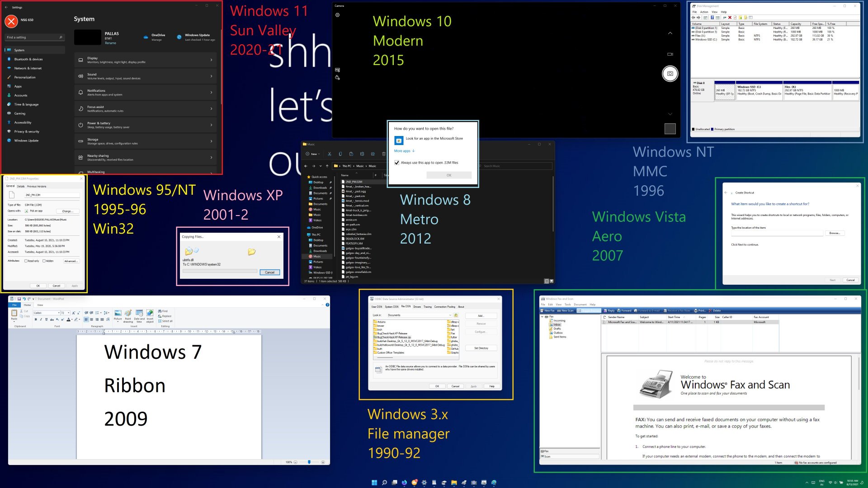Check the Read-only attribute checkbox

point(26,261)
